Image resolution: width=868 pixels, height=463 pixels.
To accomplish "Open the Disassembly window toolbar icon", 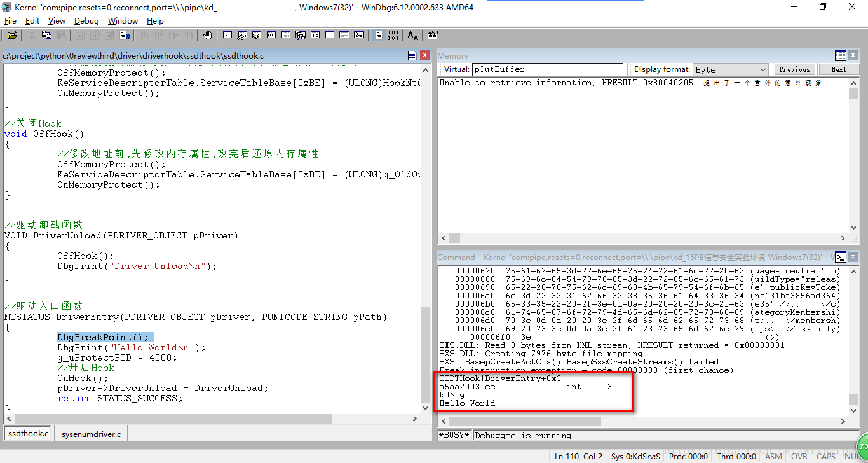I will point(315,35).
